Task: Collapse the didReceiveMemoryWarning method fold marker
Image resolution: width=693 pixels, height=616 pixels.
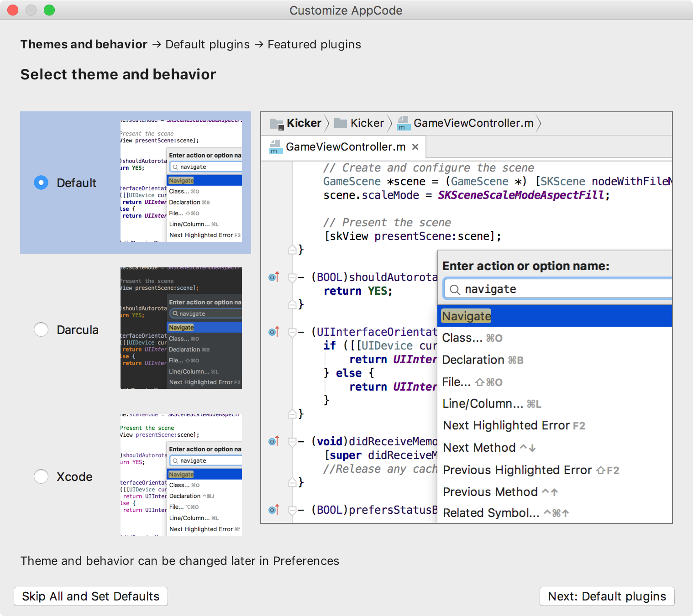Action: tap(292, 442)
